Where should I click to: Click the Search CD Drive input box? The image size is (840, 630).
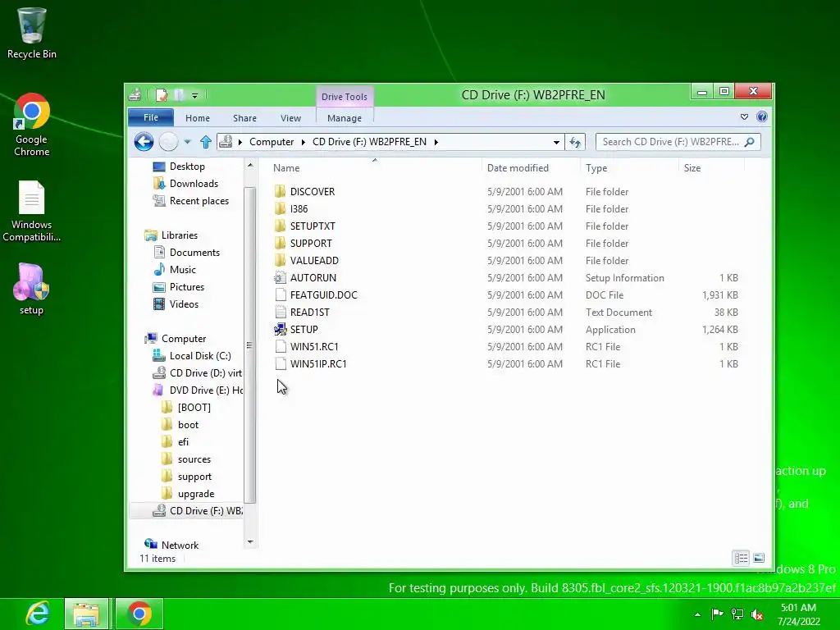[669, 142]
